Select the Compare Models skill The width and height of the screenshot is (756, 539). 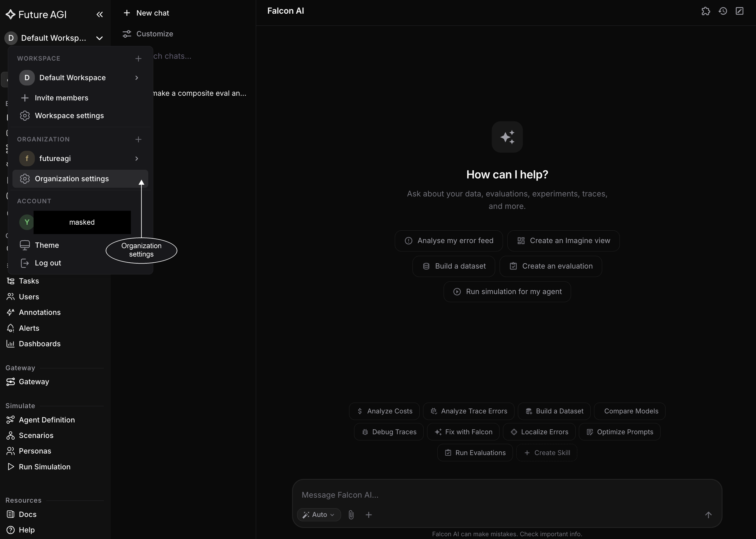(x=629, y=411)
